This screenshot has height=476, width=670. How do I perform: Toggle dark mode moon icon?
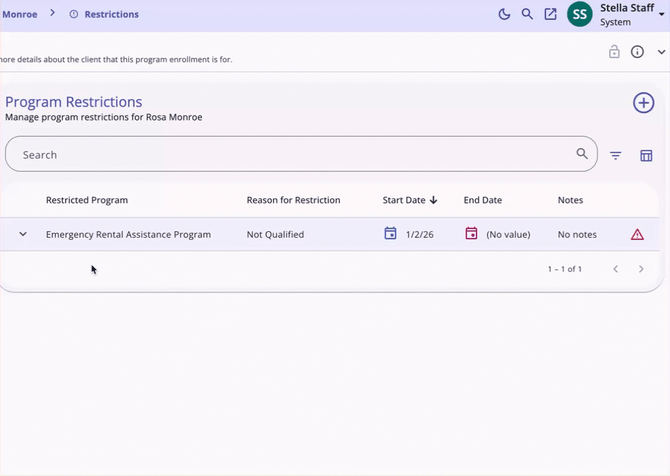click(504, 14)
